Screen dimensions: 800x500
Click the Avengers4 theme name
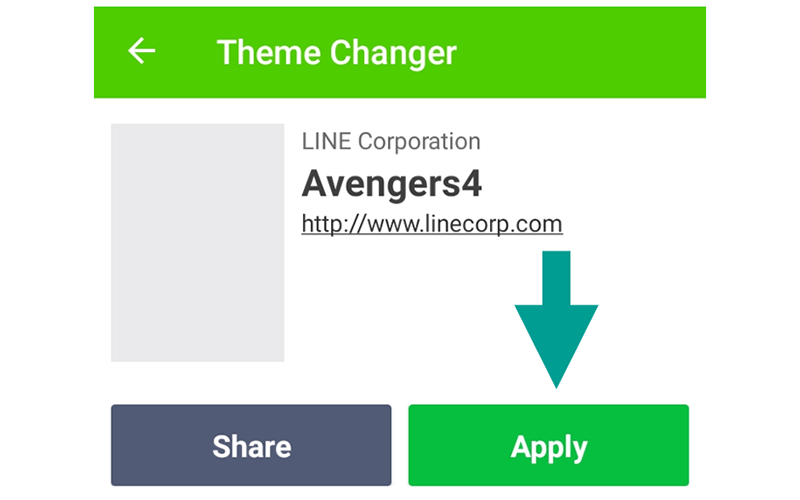click(391, 184)
